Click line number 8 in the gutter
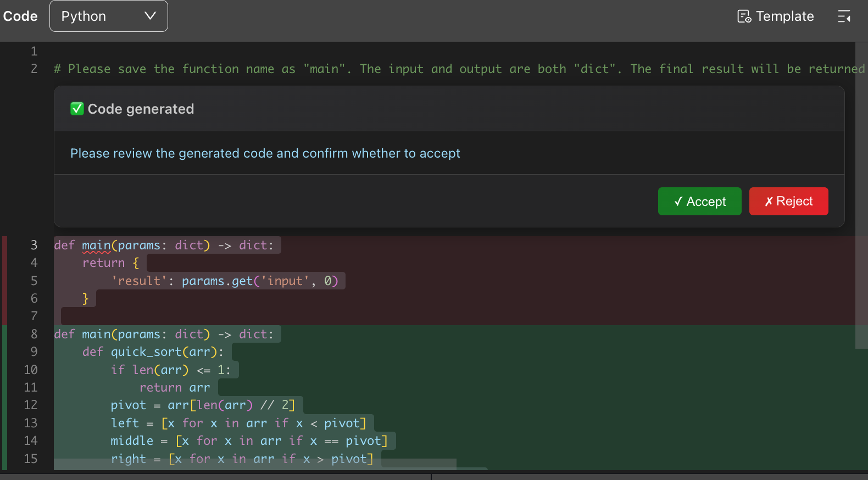The height and width of the screenshot is (480, 868). pos(34,334)
